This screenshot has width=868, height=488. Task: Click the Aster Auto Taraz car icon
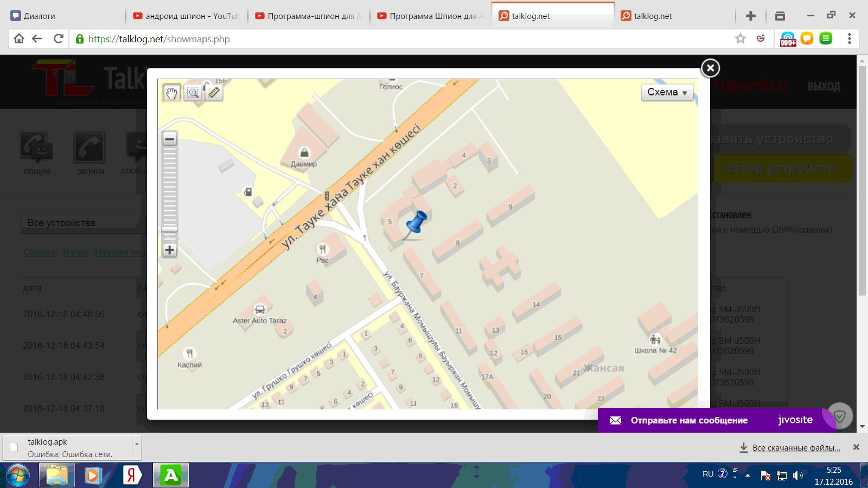coord(260,310)
